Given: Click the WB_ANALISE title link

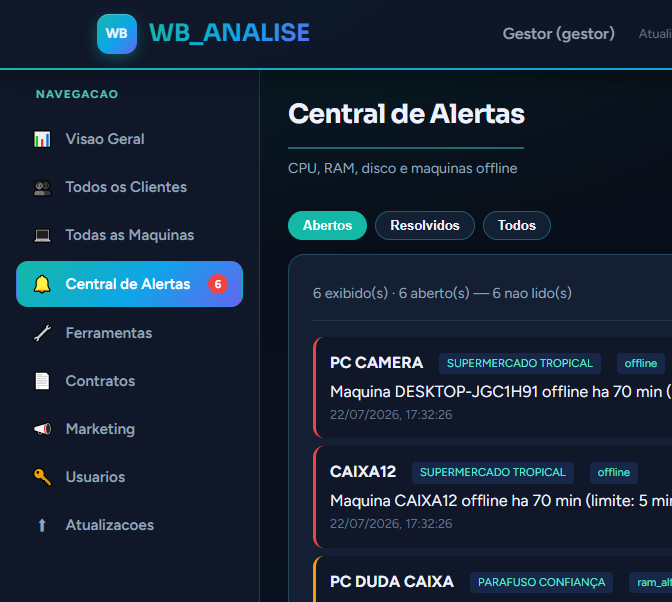Looking at the screenshot, I should [229, 33].
